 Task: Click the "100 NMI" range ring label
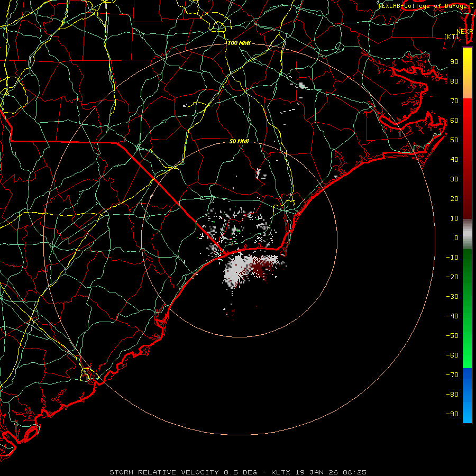239,43
